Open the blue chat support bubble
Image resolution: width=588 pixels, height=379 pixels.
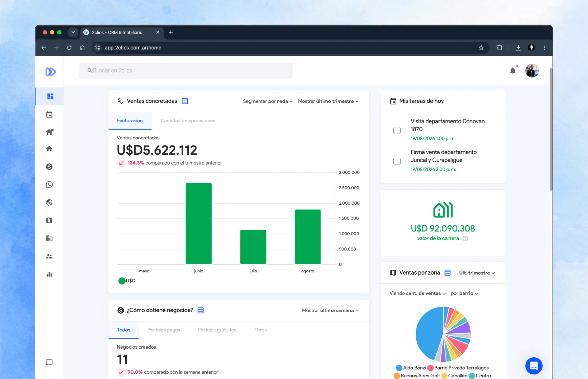click(x=534, y=366)
